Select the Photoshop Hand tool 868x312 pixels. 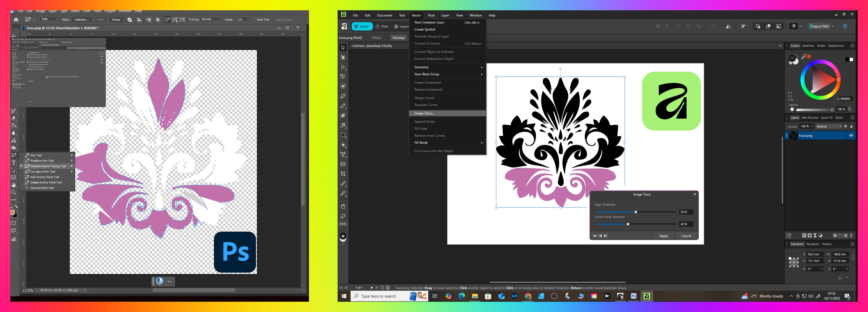(13, 185)
